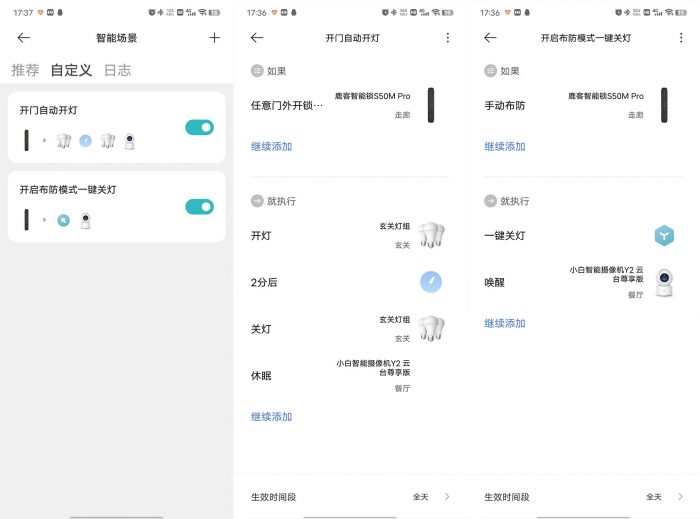This screenshot has width=700, height=519.
Task: Tap the 唤醒 camera icon
Action: pos(664,282)
